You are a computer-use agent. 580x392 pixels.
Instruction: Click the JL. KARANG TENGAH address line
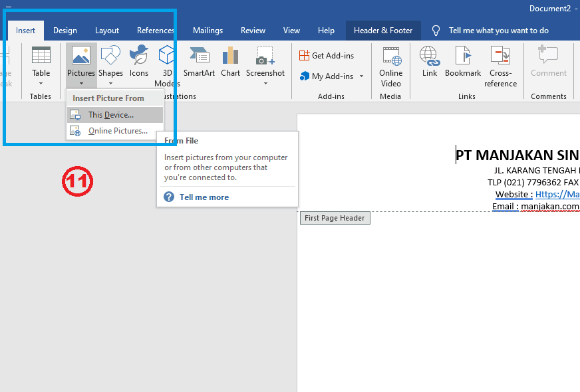(536, 170)
